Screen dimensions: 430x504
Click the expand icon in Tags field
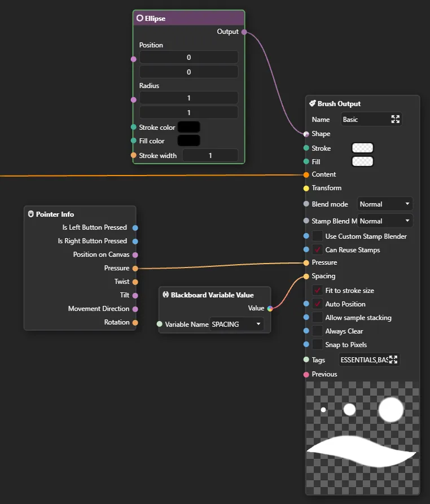click(393, 360)
